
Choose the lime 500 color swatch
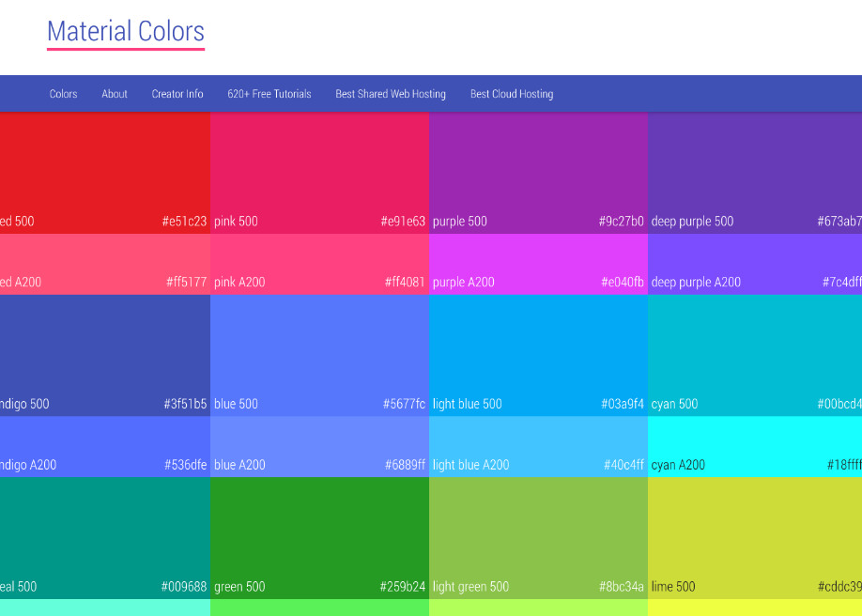click(x=755, y=538)
